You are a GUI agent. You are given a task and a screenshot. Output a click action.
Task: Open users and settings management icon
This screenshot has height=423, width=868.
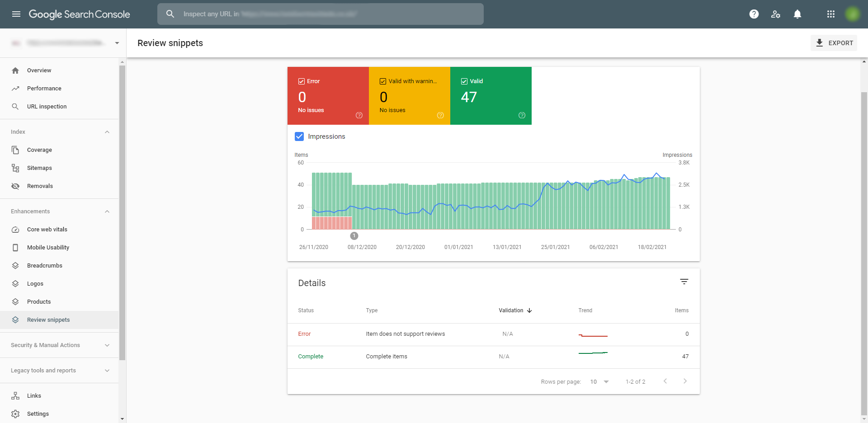point(776,14)
